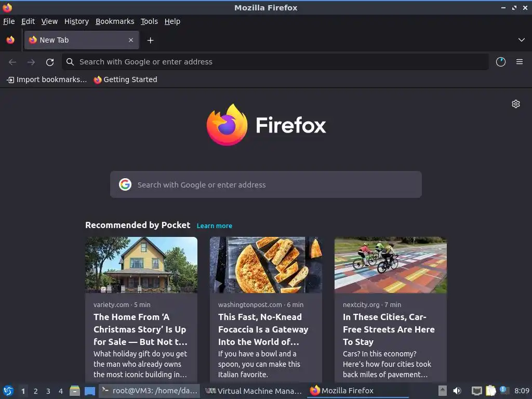Screen dimensions: 532x399
Task: Open article This Fast, No-Knead Focaccia
Action: click(263, 329)
